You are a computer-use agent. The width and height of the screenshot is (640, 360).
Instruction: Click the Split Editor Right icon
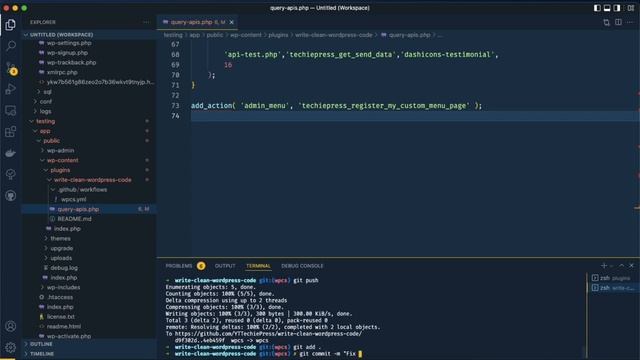(618, 22)
